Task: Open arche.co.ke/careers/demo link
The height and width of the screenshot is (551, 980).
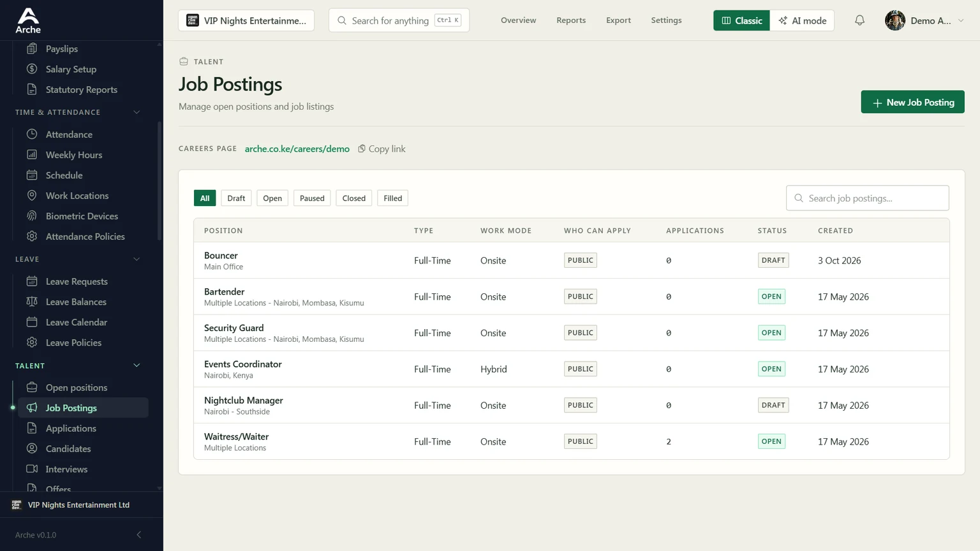Action: point(297,149)
